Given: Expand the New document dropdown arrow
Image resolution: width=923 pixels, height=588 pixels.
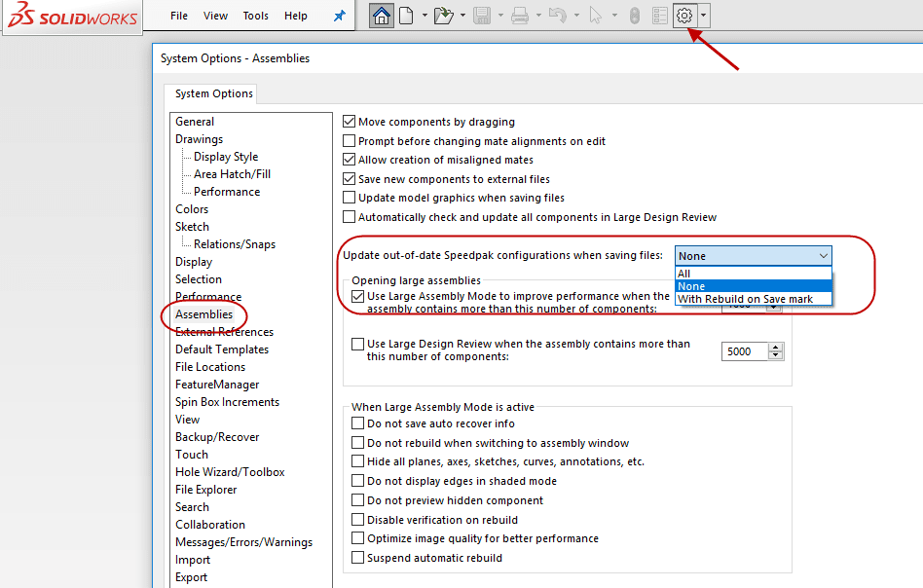Looking at the screenshot, I should click(x=425, y=16).
